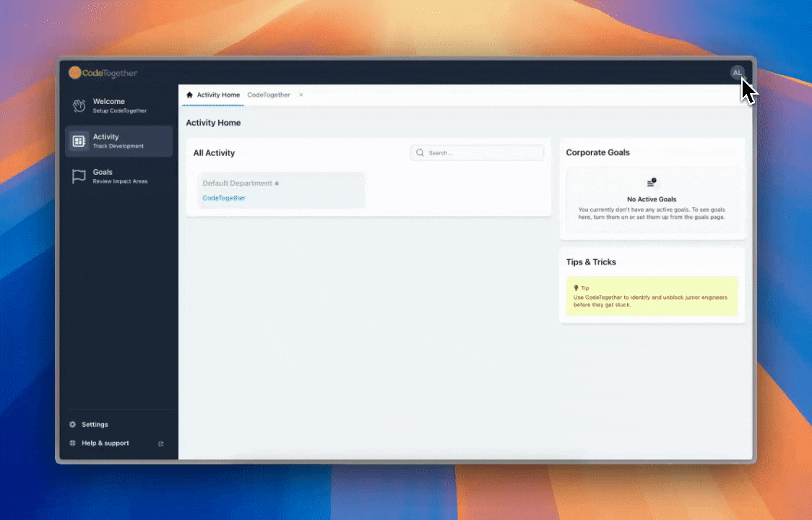This screenshot has height=520, width=812.
Task: Click the "Activity Home" page heading
Action: (213, 123)
